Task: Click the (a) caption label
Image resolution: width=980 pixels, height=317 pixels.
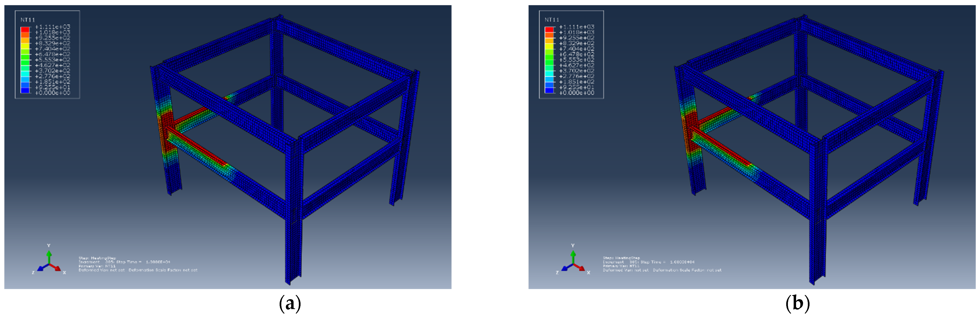Action: tap(290, 304)
